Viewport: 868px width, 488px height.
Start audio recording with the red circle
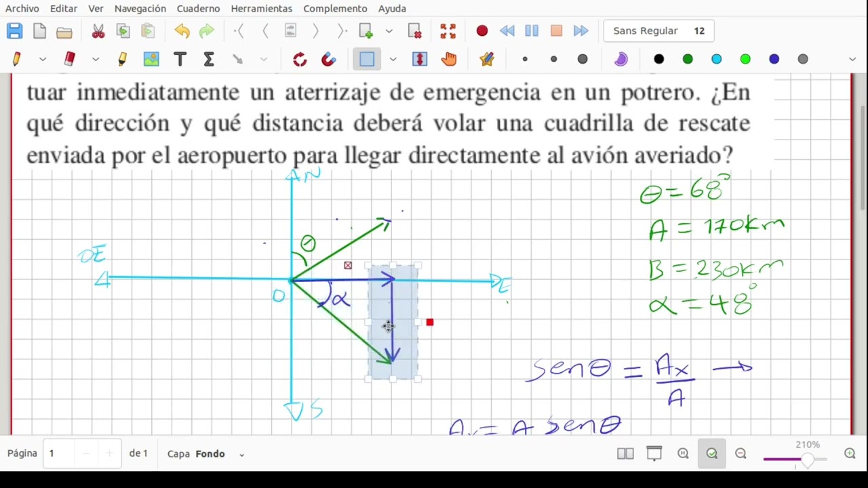point(482,30)
